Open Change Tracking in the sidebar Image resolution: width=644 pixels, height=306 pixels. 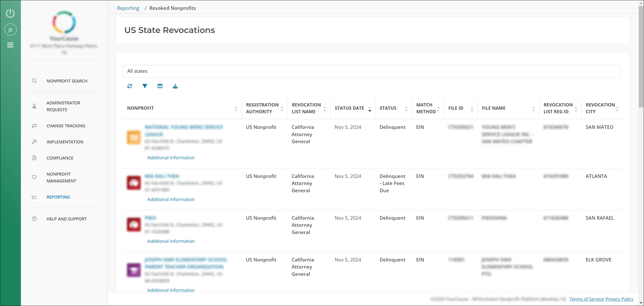click(66, 126)
